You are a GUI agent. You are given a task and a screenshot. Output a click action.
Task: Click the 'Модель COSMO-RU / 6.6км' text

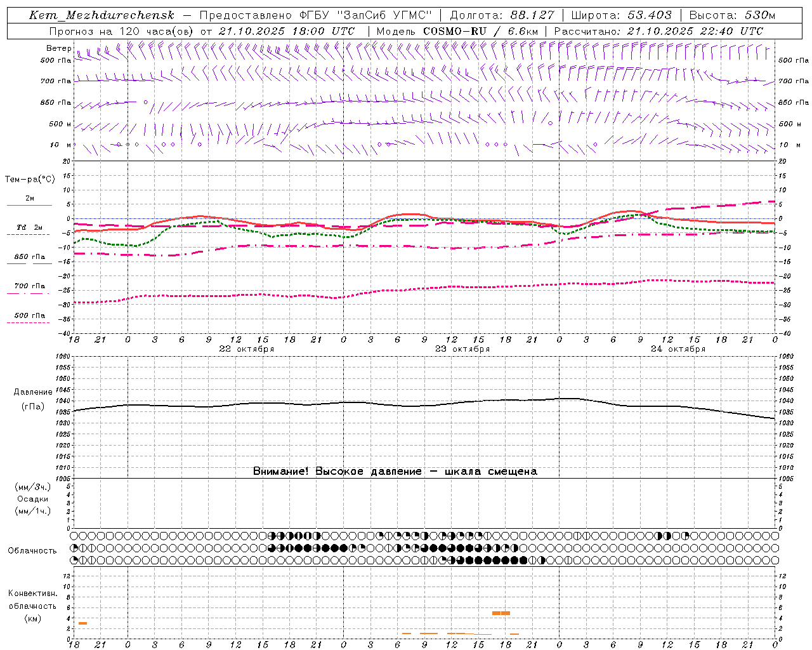pyautogui.click(x=457, y=31)
